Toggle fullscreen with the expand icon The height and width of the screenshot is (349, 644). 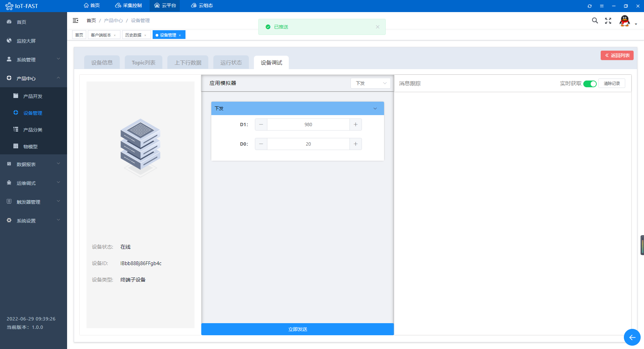[608, 21]
